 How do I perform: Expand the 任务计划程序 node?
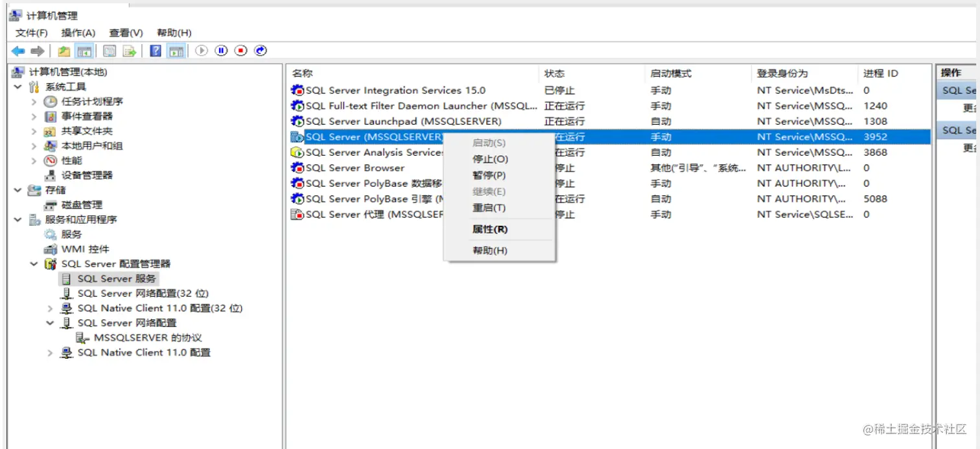point(34,102)
